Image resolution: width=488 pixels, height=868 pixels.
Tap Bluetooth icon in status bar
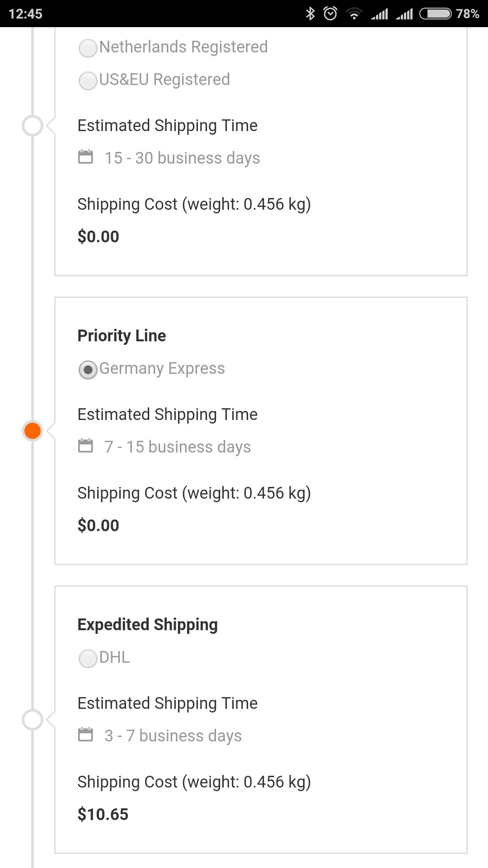tap(310, 14)
